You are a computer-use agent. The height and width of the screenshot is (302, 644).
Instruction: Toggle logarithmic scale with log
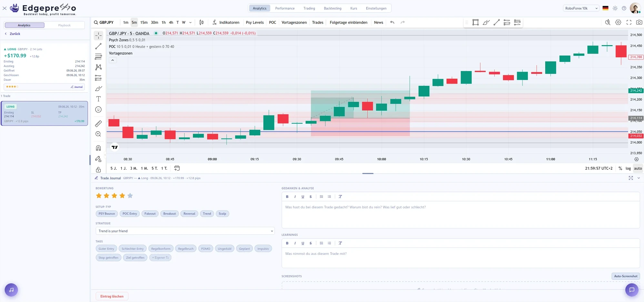tap(628, 168)
